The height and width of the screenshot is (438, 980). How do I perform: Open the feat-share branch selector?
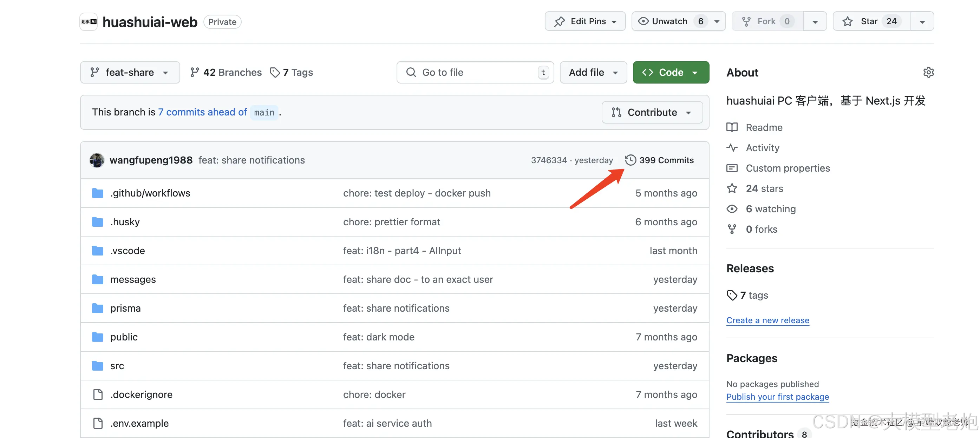pyautogui.click(x=130, y=72)
